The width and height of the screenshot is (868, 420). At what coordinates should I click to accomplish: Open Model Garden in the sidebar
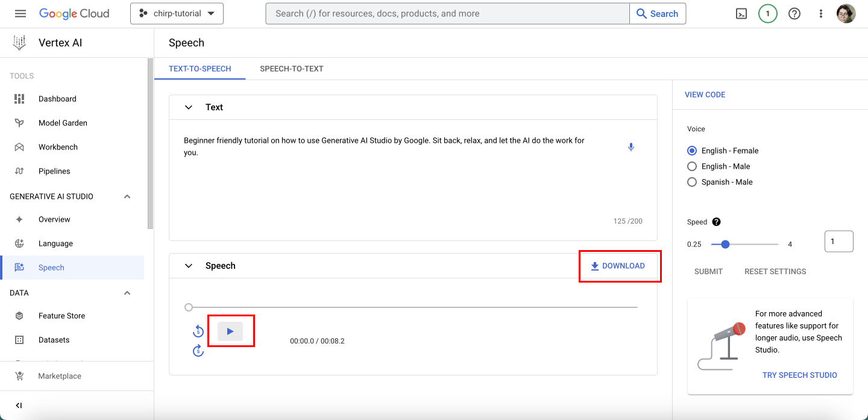[63, 123]
